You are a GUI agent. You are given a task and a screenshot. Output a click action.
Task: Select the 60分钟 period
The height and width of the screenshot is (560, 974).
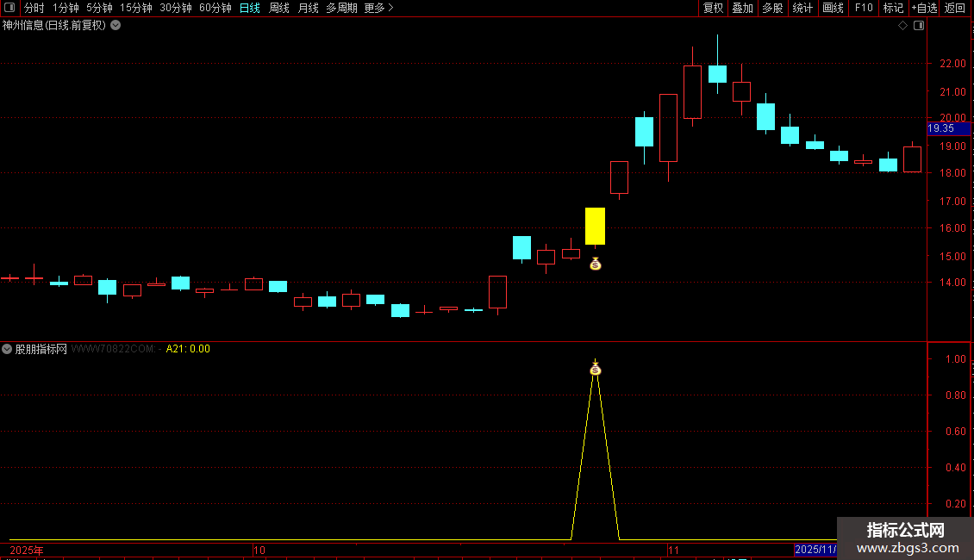point(215,8)
